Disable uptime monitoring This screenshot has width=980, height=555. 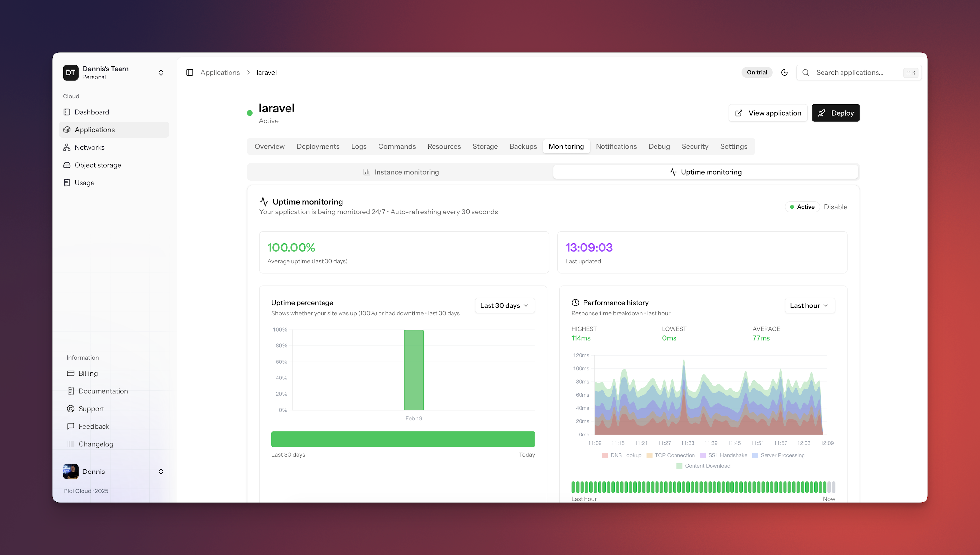point(836,207)
